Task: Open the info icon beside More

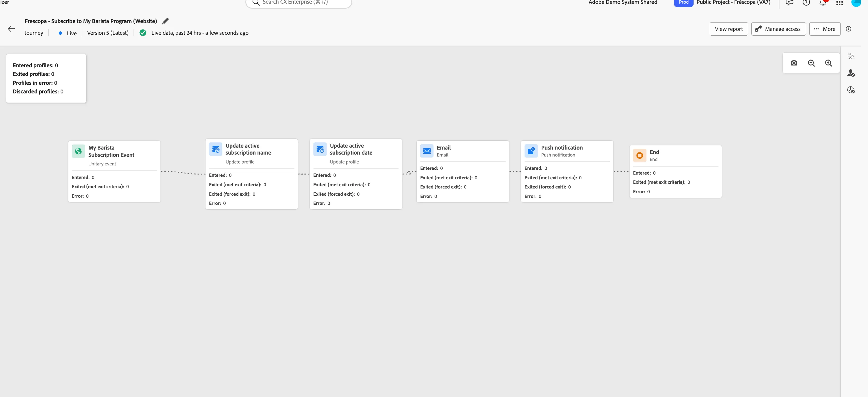Action: coord(849,29)
